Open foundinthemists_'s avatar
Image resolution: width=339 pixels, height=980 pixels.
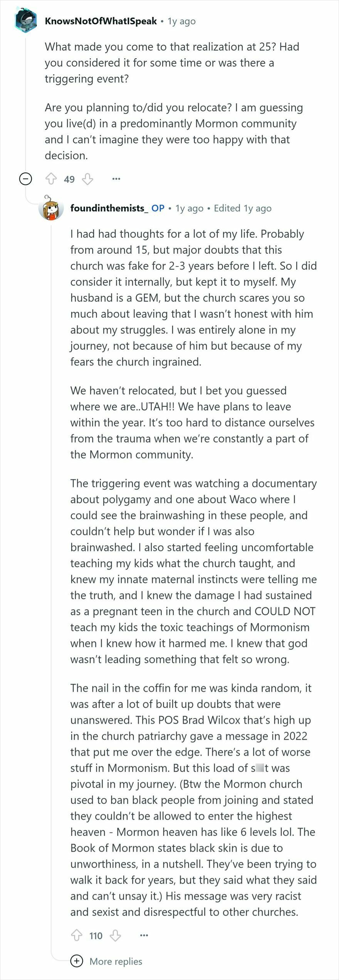50,208
